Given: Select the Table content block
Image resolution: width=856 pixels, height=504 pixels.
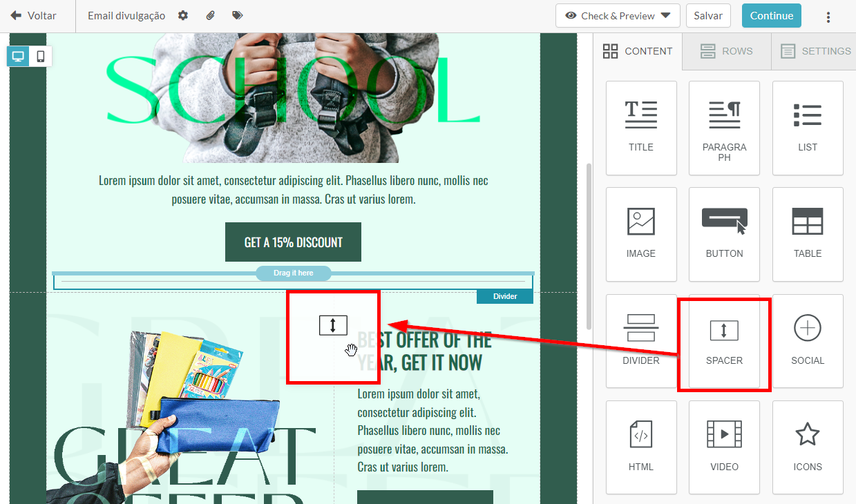Looking at the screenshot, I should tap(808, 234).
